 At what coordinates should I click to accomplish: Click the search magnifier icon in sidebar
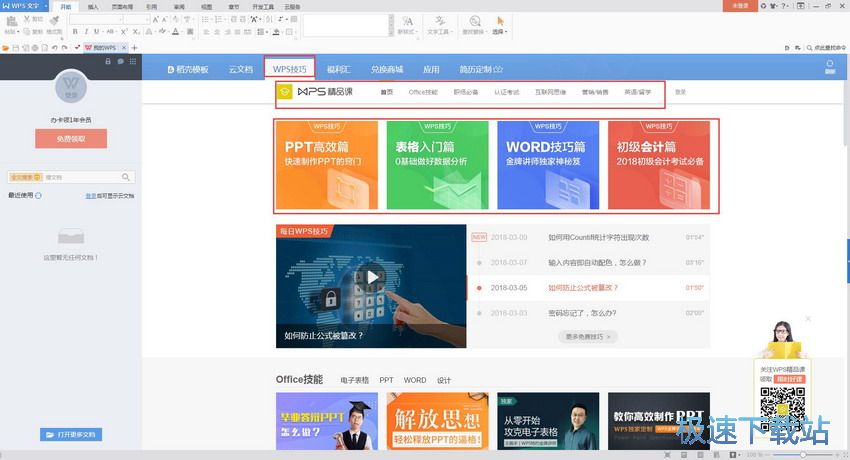pos(126,177)
